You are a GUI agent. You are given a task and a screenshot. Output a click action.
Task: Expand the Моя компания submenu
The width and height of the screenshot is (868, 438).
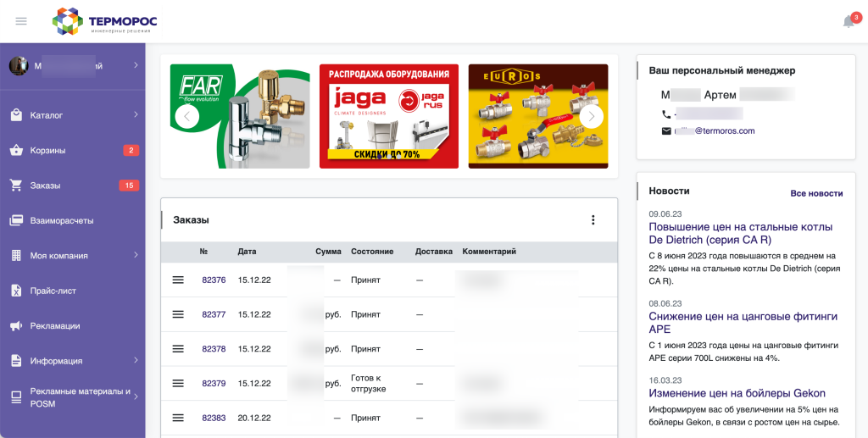click(136, 255)
